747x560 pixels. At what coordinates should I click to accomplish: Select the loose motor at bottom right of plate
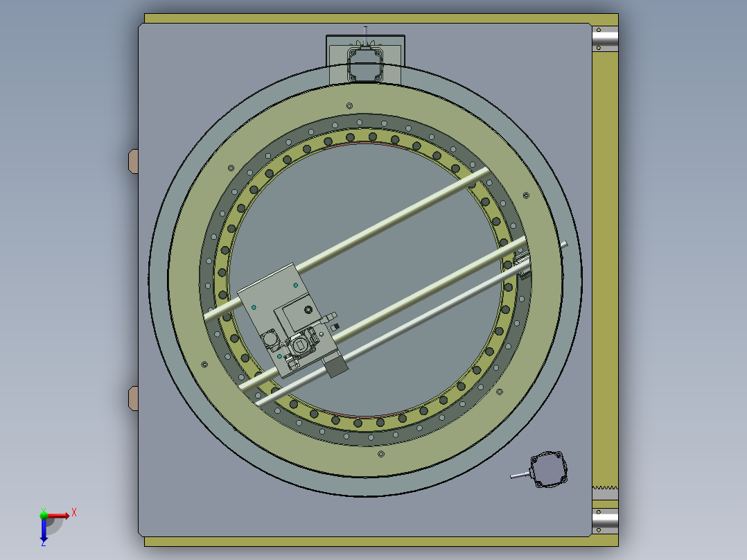pos(549,469)
